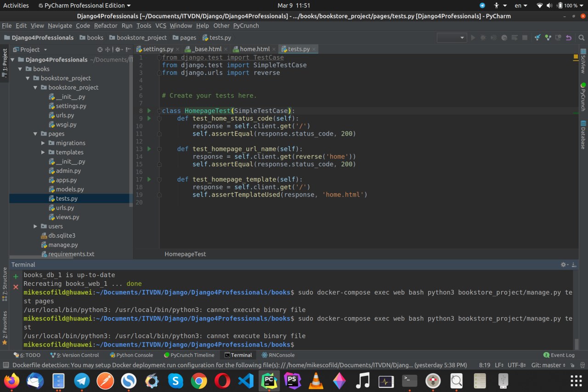This screenshot has width=588, height=392.
Task: Toggle tool window bars corner icon
Action: pos(6,365)
